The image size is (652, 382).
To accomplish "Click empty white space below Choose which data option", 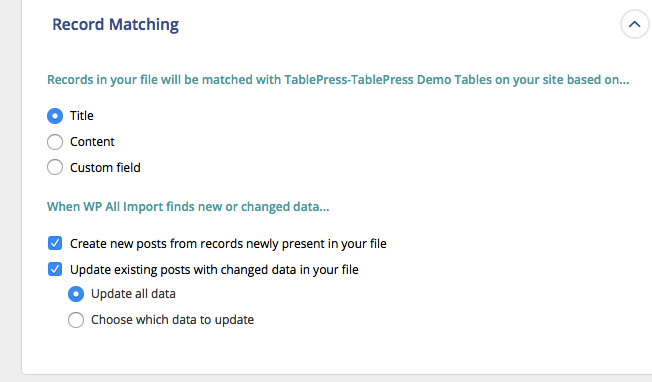I will 333,353.
